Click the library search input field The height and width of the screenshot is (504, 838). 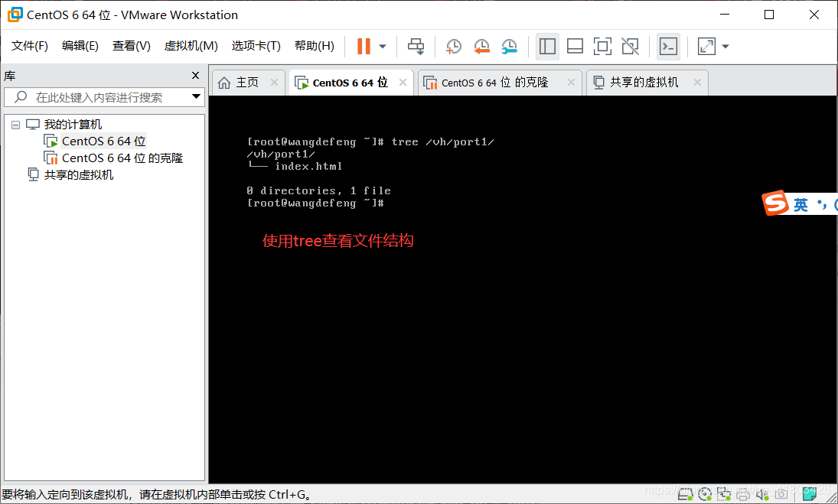click(99, 98)
